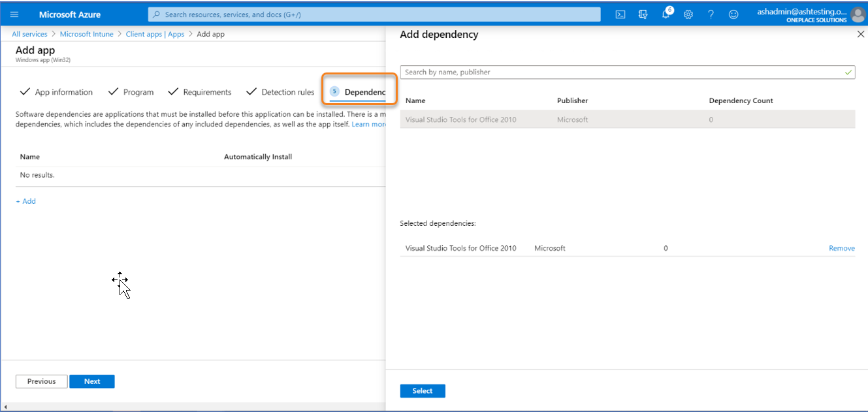
Task: Focus the global search resources box
Action: point(374,14)
